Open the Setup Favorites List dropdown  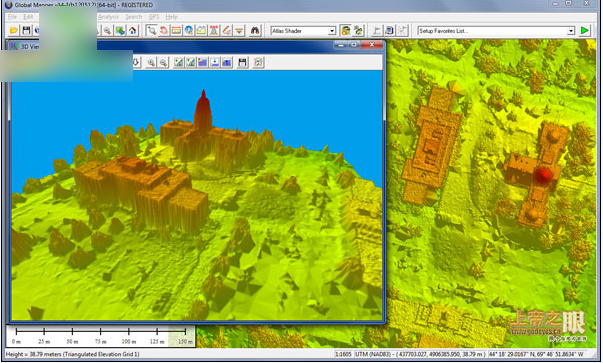tap(571, 31)
